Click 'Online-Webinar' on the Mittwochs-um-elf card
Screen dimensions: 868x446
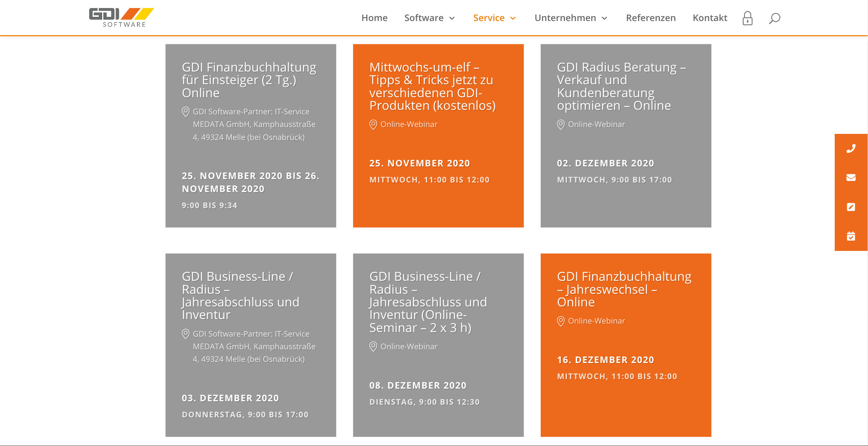tap(409, 124)
